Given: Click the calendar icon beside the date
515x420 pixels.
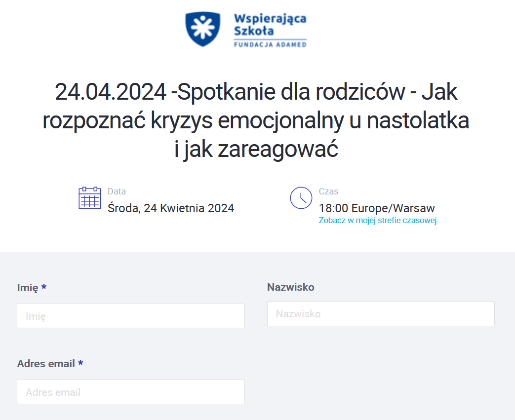Looking at the screenshot, I should [90, 198].
